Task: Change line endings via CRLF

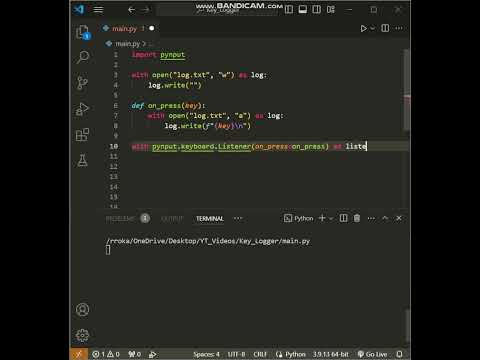Action: pos(260,354)
